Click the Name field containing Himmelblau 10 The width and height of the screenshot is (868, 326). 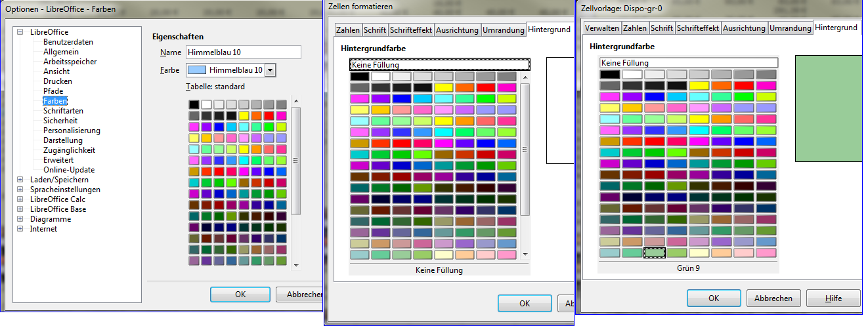(x=243, y=52)
